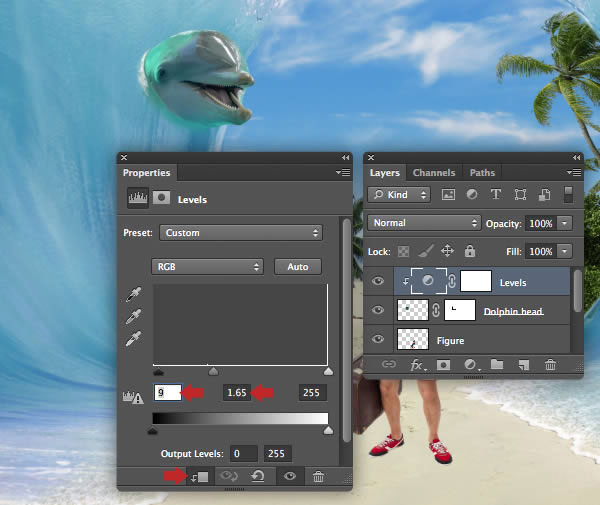This screenshot has height=505, width=600.
Task: Link selected layers
Action: coord(389,364)
